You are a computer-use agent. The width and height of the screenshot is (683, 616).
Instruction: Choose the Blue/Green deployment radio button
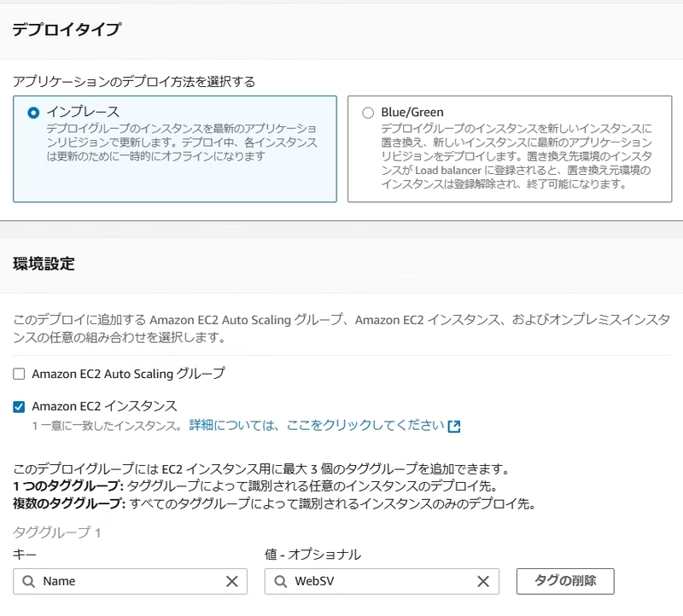368,112
